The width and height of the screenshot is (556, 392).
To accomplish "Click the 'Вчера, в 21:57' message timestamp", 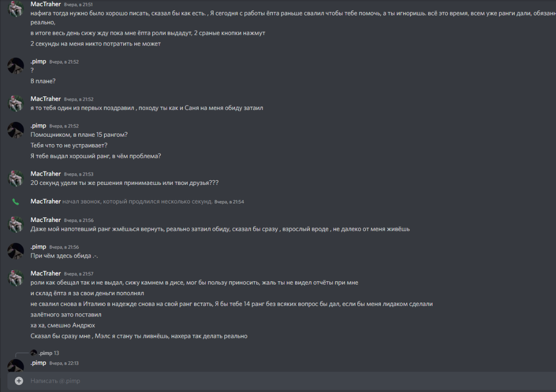I will click(x=79, y=274).
